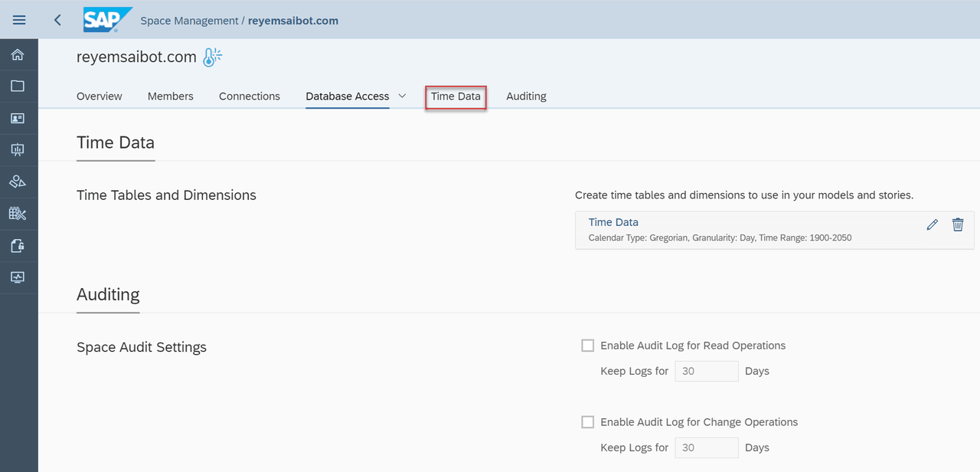This screenshot has width=980, height=472.
Task: Open the Time Data link in the tables panel
Action: point(612,221)
